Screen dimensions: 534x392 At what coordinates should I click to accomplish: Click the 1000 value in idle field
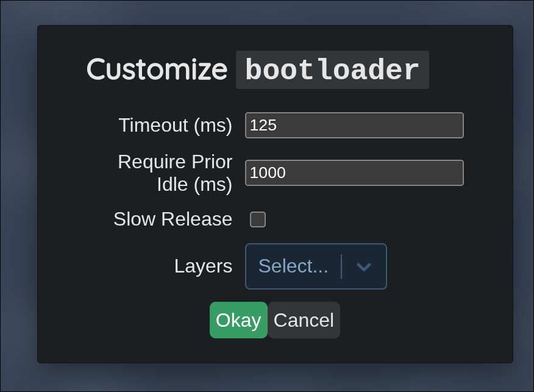tap(268, 173)
